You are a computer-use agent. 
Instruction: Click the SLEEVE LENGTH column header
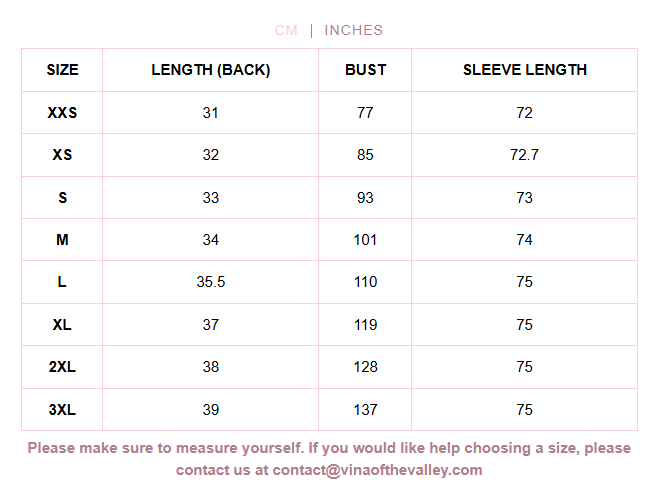click(x=525, y=70)
